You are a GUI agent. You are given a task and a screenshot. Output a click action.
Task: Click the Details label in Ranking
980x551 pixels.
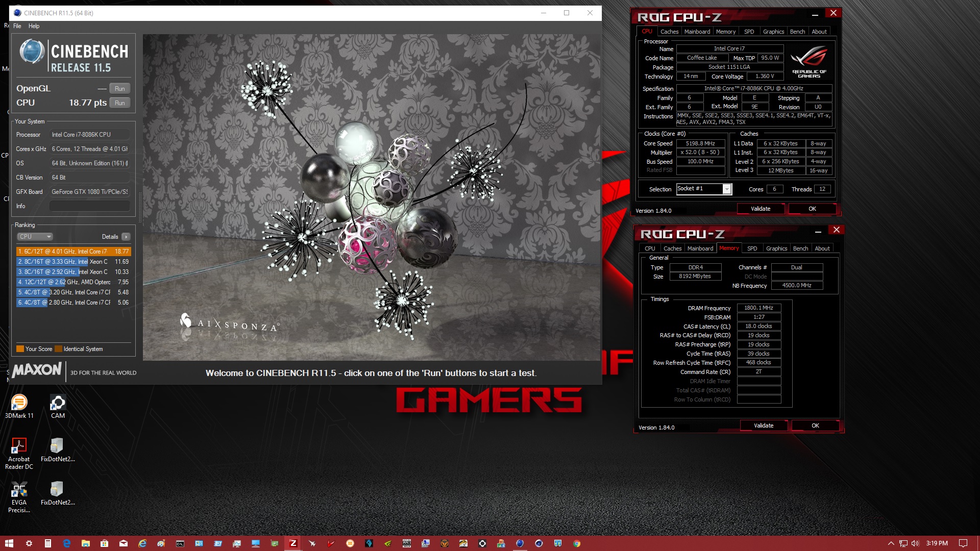point(110,237)
